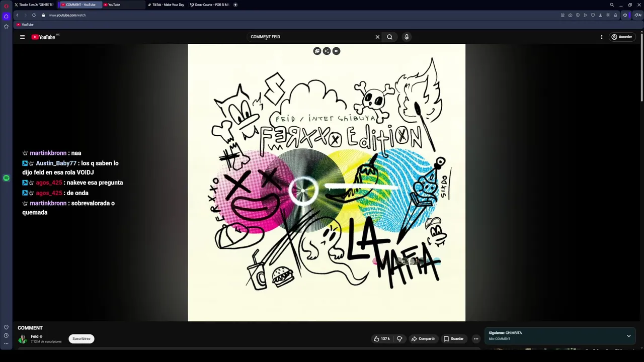Switch to TikTok - Make Your Day tab
This screenshot has height=362, width=644.
click(x=167, y=5)
